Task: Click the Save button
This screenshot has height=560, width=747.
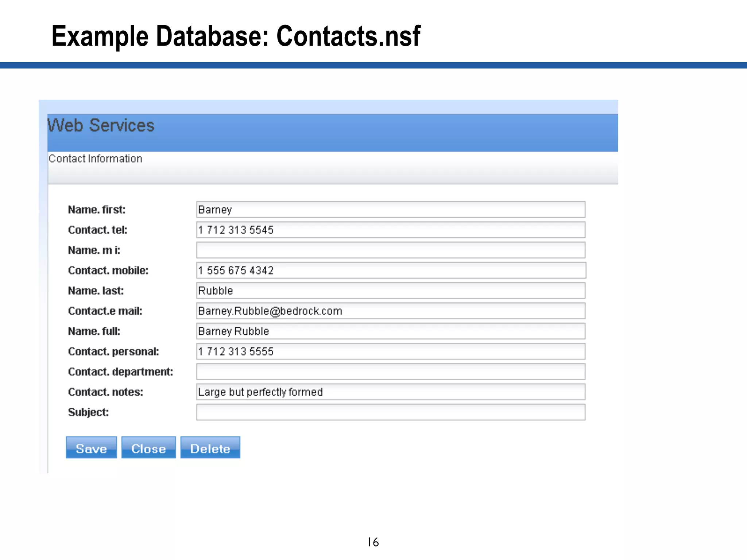Action: [91, 447]
